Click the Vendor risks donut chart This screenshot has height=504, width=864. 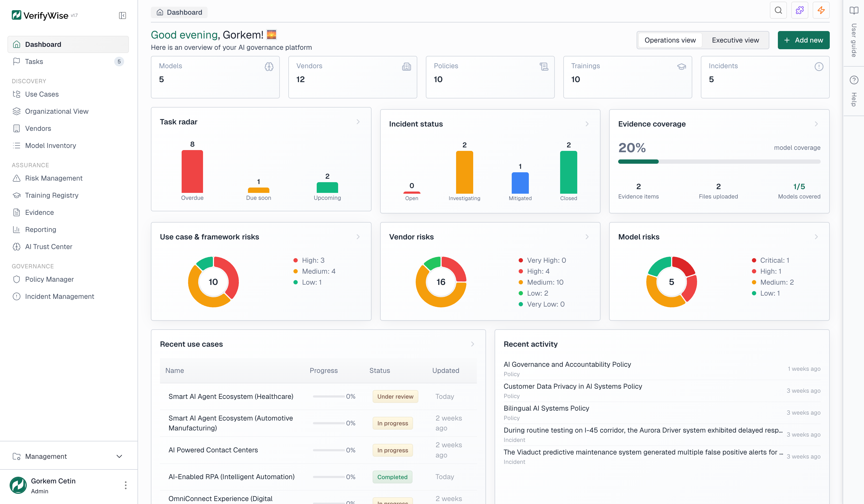coord(441,281)
